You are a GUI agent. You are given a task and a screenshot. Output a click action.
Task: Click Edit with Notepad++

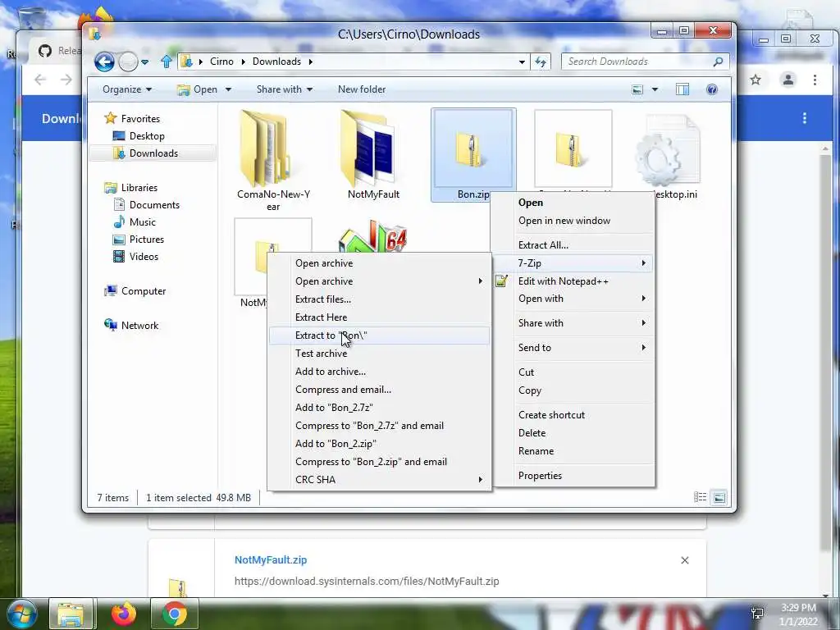pyautogui.click(x=573, y=281)
